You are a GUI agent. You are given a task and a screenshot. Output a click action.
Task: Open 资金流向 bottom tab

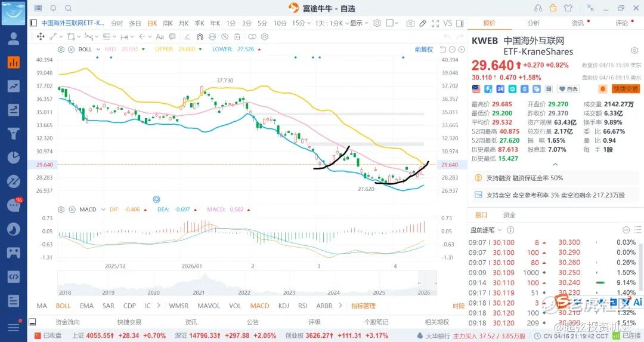click(x=68, y=322)
